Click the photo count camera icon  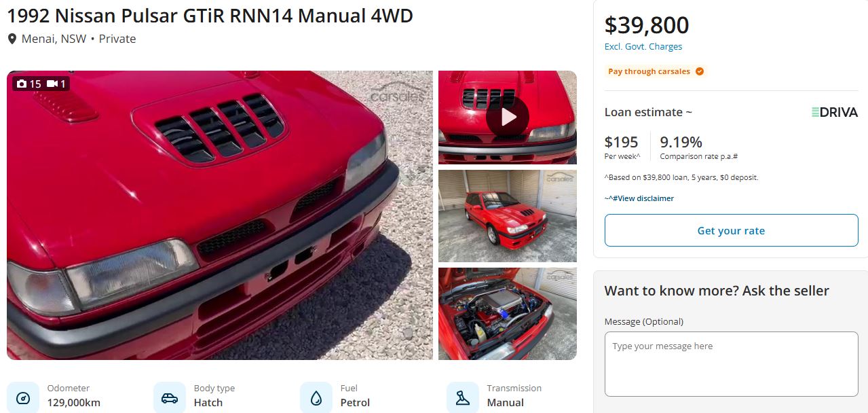22,84
